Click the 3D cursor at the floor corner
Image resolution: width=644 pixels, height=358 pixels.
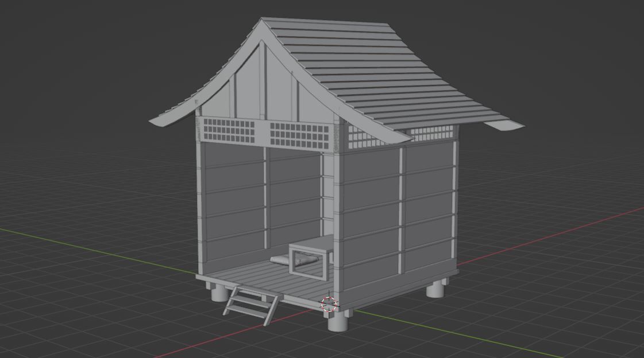pyautogui.click(x=329, y=304)
